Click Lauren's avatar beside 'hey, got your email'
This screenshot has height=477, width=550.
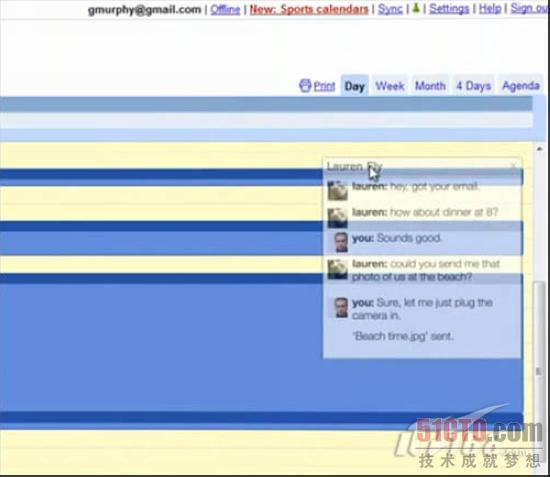tap(337, 190)
